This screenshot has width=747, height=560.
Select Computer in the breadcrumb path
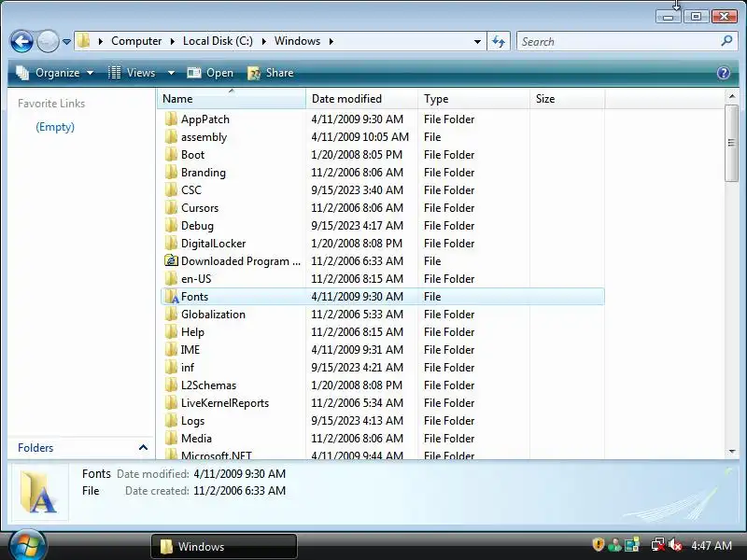click(136, 41)
